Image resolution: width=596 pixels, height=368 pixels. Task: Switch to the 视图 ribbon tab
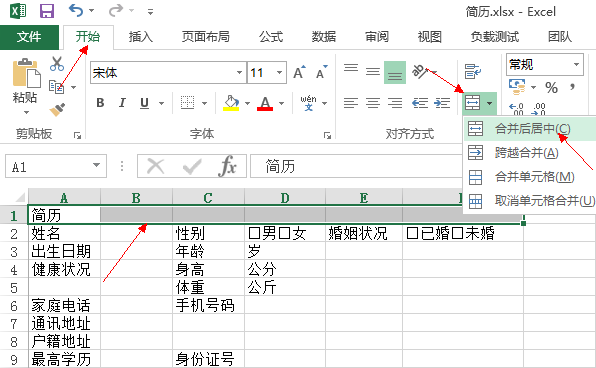[430, 37]
